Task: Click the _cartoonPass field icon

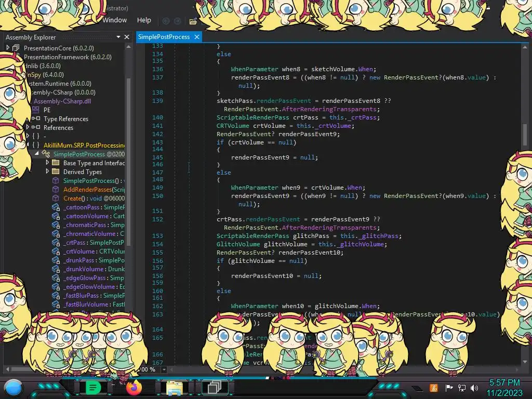Action: point(56,207)
